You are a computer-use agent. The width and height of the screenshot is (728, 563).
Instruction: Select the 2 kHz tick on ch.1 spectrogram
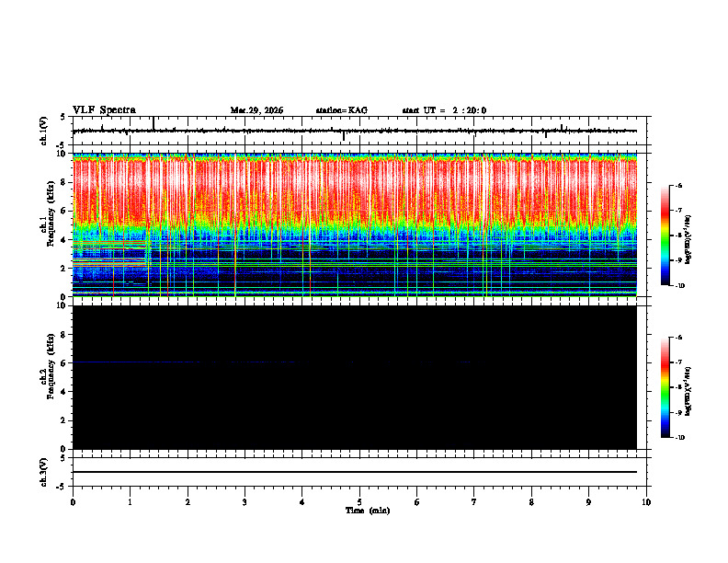pyautogui.click(x=64, y=268)
